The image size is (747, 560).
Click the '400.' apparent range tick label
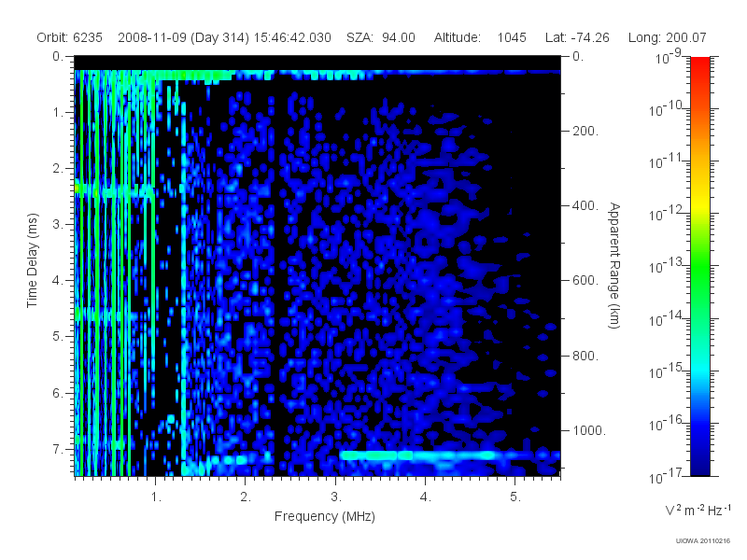coord(585,205)
